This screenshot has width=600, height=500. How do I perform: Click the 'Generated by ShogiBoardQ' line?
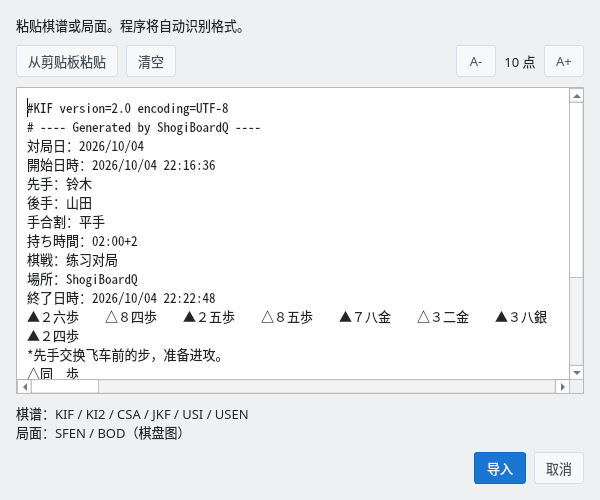(144, 127)
